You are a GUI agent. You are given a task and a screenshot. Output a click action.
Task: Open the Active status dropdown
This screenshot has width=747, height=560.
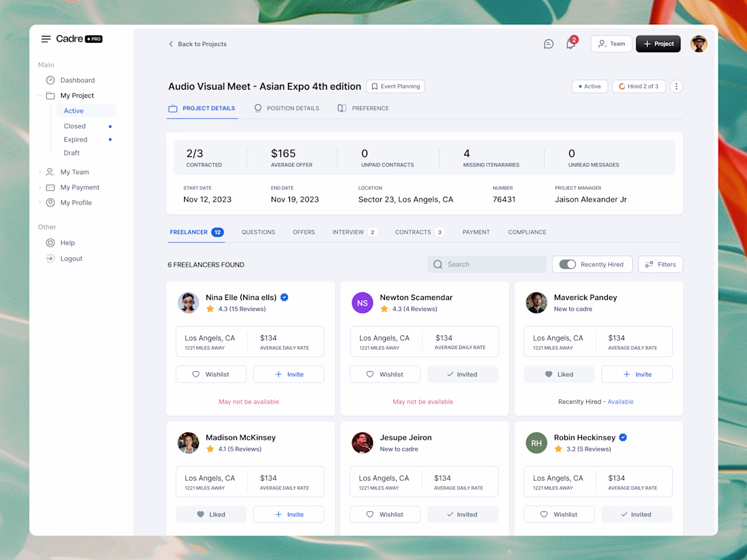coord(589,86)
